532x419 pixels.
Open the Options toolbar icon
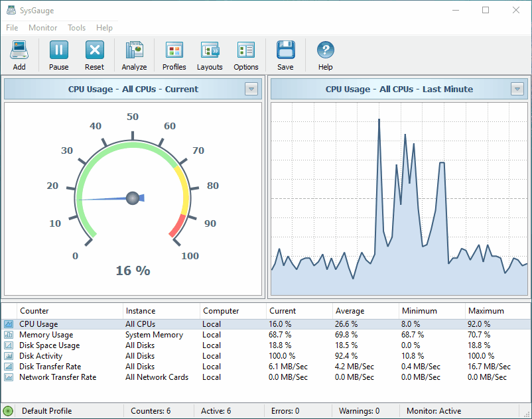(x=246, y=50)
